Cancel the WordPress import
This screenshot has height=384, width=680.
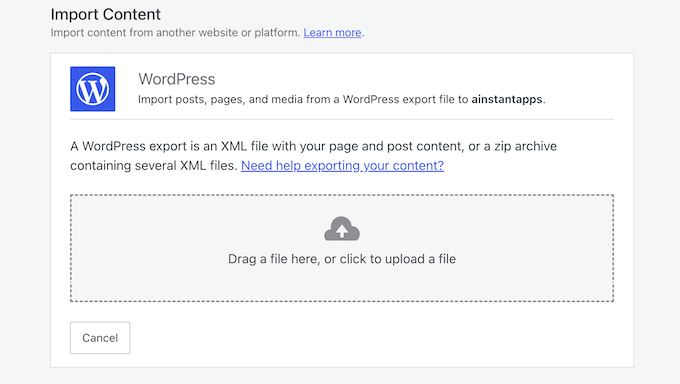(100, 338)
